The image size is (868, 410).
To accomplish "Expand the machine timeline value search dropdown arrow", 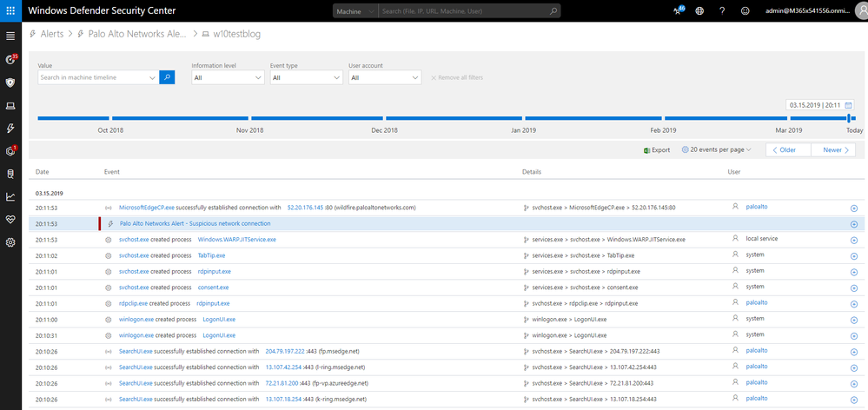I will [x=152, y=78].
